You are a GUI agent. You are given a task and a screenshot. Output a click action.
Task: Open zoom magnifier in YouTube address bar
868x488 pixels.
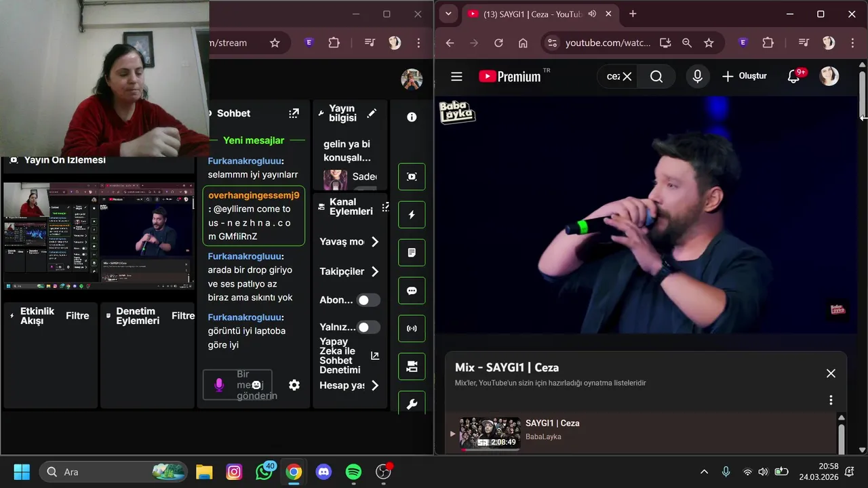[x=687, y=43]
